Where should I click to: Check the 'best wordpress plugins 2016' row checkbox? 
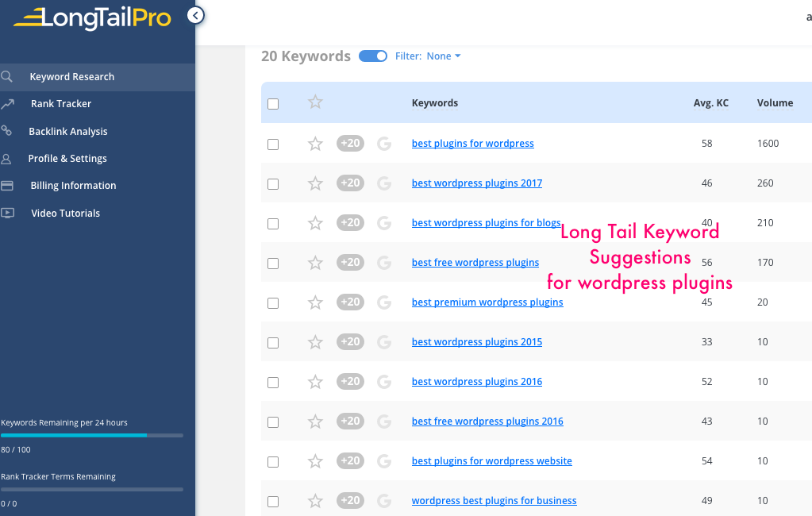pos(273,383)
